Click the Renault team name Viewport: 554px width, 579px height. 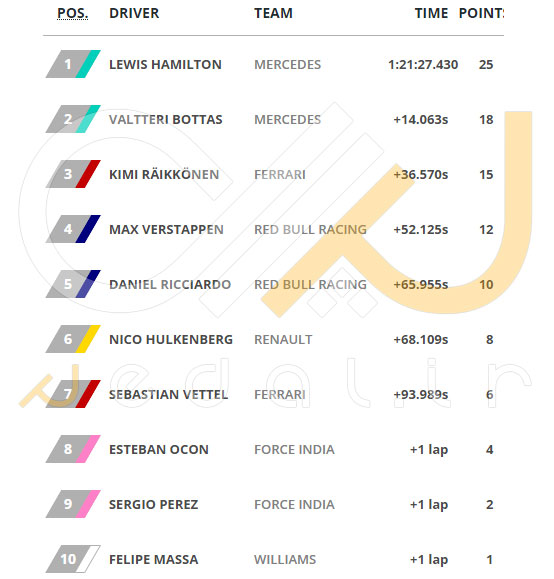[x=283, y=340]
